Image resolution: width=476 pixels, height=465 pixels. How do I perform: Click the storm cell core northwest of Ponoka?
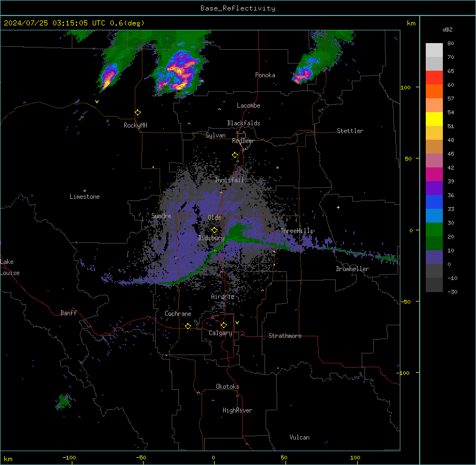coord(178,73)
